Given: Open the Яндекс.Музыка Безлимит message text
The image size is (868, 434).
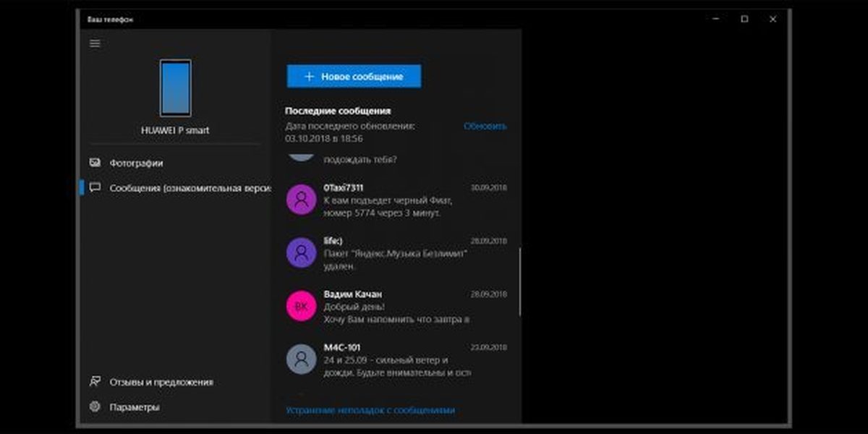Looking at the screenshot, I should (395, 260).
